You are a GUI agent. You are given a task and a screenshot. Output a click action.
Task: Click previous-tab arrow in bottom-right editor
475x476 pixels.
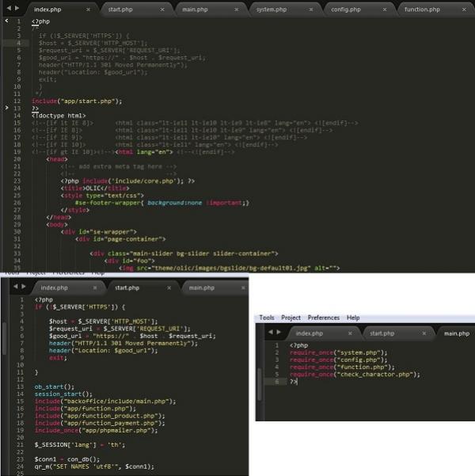coord(271,332)
